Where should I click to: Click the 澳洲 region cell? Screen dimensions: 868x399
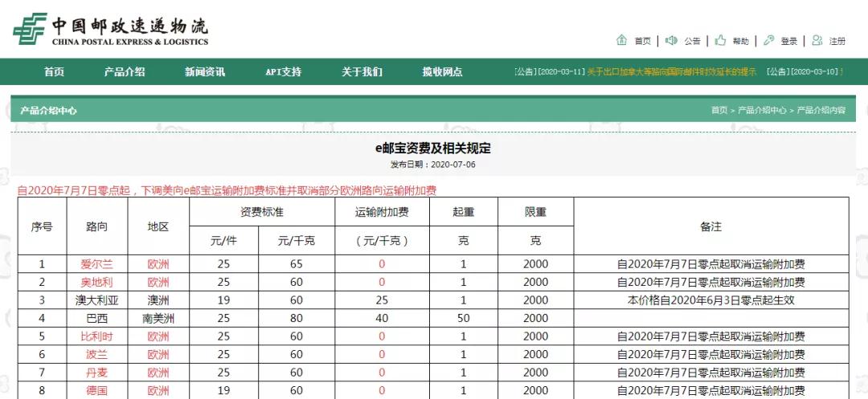tap(158, 300)
